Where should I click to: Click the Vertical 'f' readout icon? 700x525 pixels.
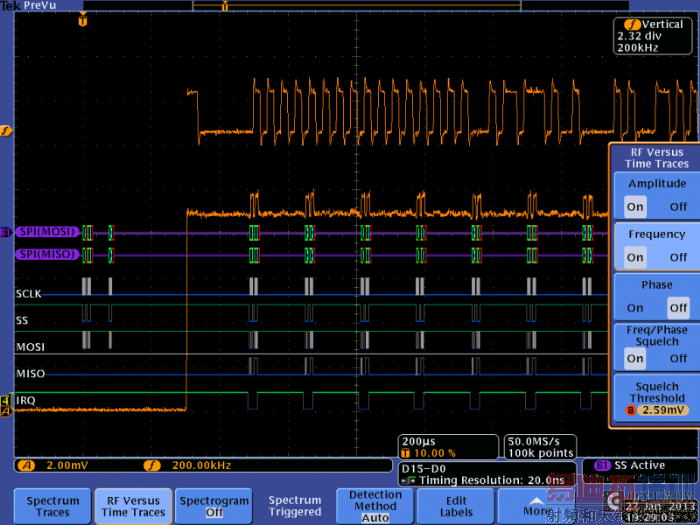(x=633, y=25)
